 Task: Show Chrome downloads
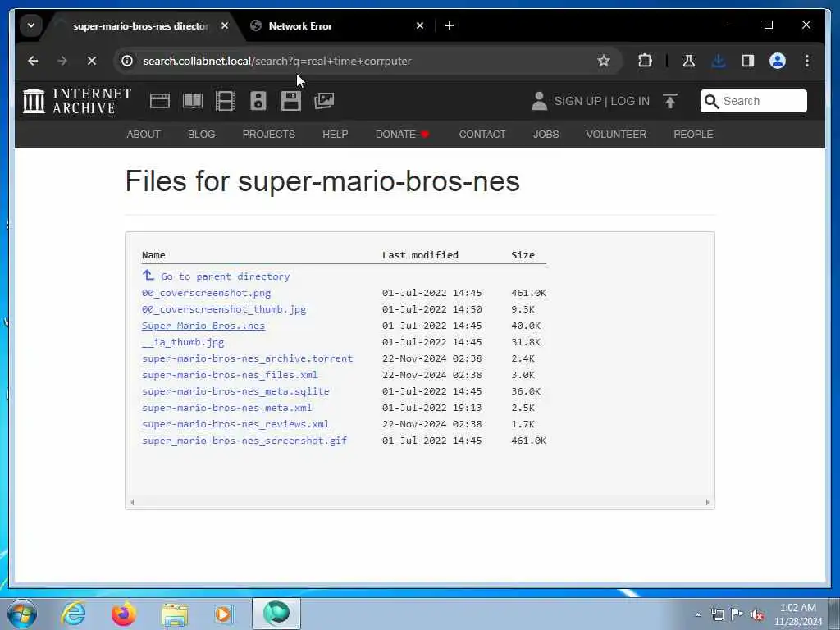tap(719, 61)
